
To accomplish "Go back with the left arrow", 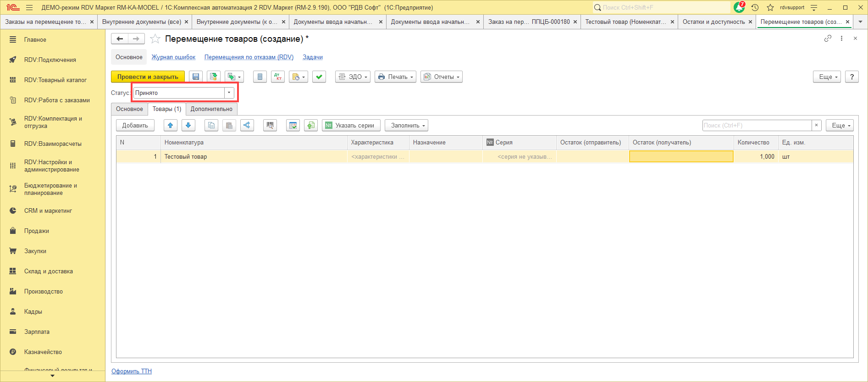I will (x=120, y=39).
